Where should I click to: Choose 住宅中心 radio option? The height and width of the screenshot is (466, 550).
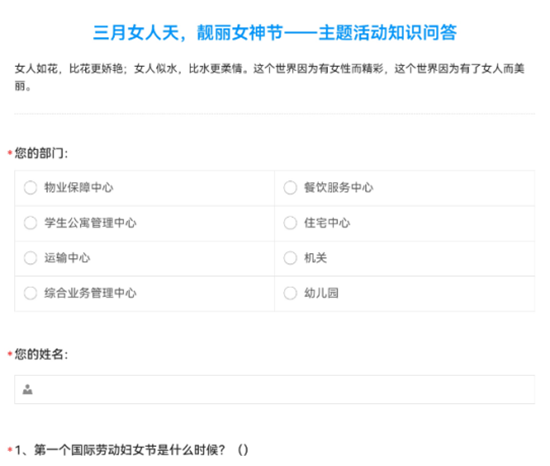pos(290,223)
